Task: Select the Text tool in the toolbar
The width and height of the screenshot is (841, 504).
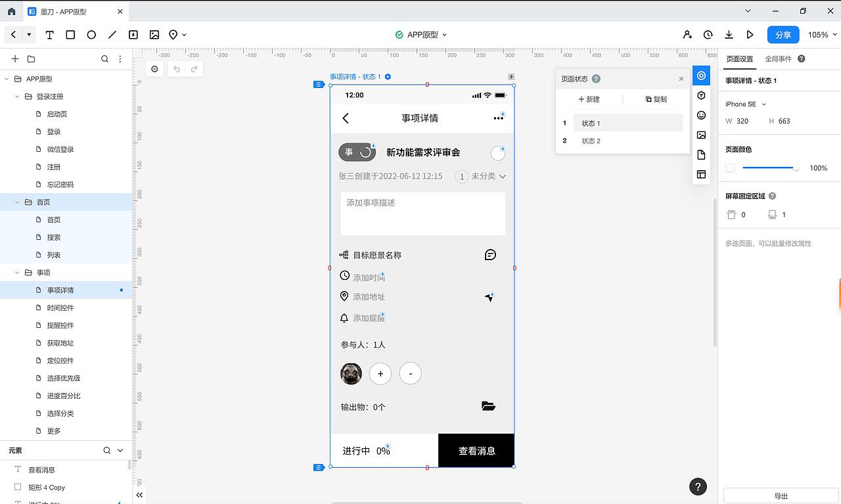Action: click(x=49, y=35)
